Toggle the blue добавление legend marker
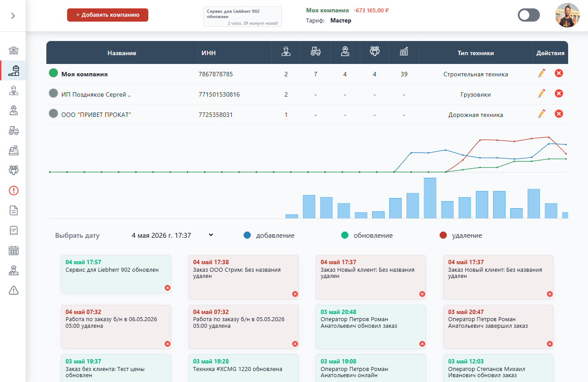Viewport: 588px width, 382px height. [x=247, y=236]
